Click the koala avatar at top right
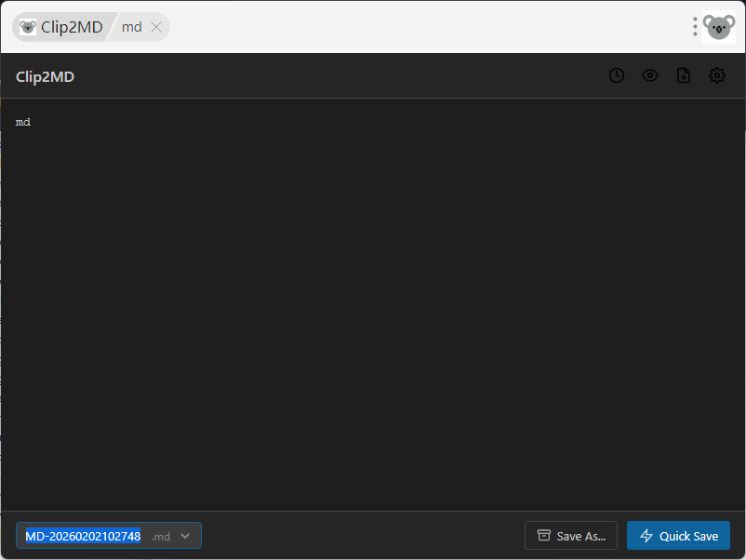746x560 pixels. click(x=719, y=27)
